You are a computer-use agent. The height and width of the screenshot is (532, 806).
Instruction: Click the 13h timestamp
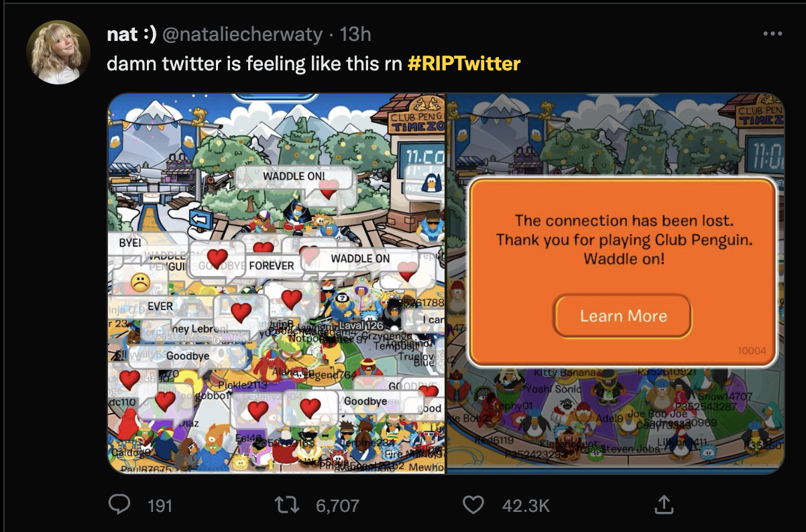click(355, 34)
